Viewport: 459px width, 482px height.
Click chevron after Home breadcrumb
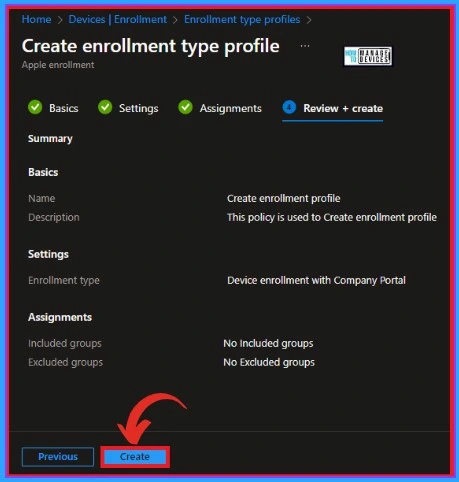point(60,20)
